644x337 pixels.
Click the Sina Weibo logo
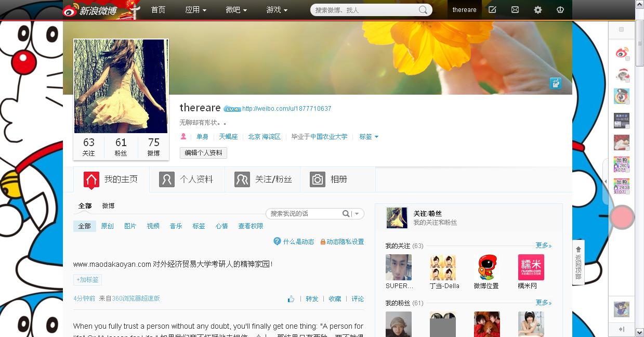(90, 10)
